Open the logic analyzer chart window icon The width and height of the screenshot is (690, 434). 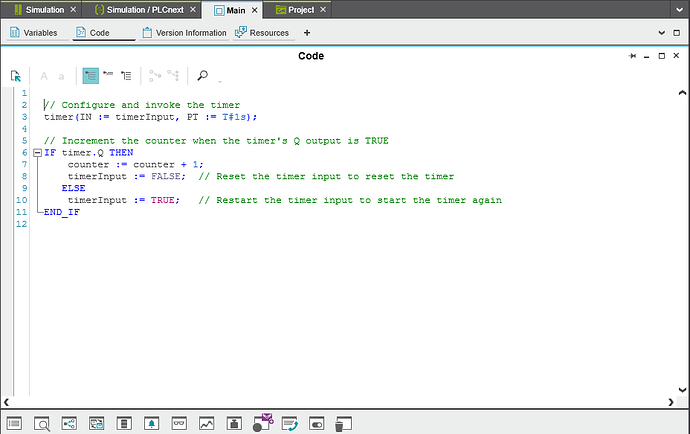click(206, 423)
